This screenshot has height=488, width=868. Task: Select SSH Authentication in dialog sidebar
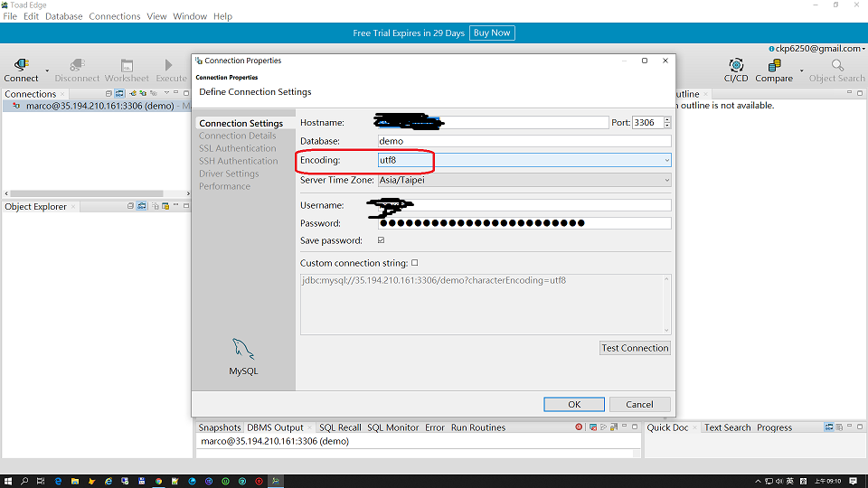point(239,161)
